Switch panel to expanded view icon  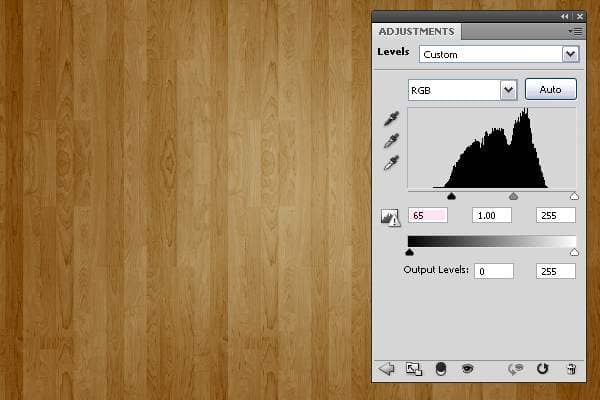[414, 369]
